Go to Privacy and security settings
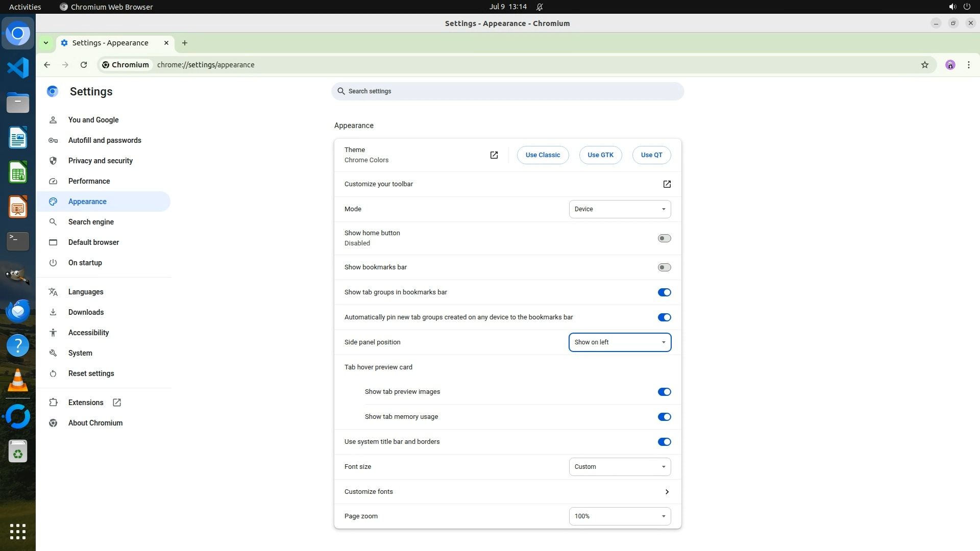The width and height of the screenshot is (980, 551). tap(100, 161)
